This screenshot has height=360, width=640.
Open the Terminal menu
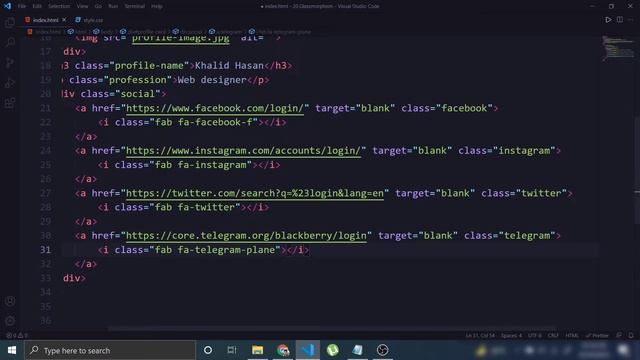pos(135,6)
